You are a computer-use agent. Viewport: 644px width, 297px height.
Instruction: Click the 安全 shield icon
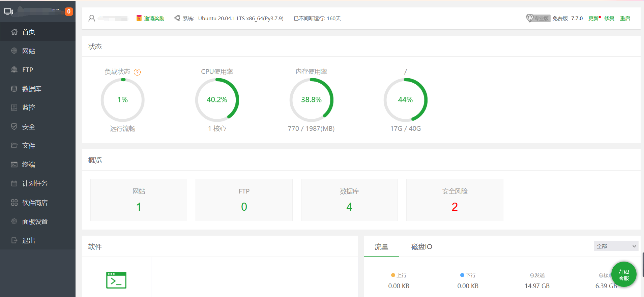(14, 127)
